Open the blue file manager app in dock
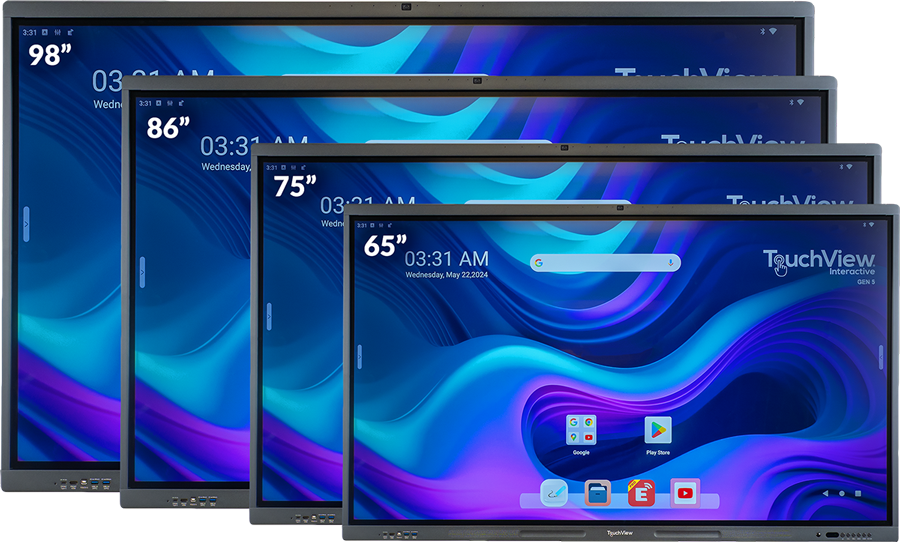 pos(598,493)
